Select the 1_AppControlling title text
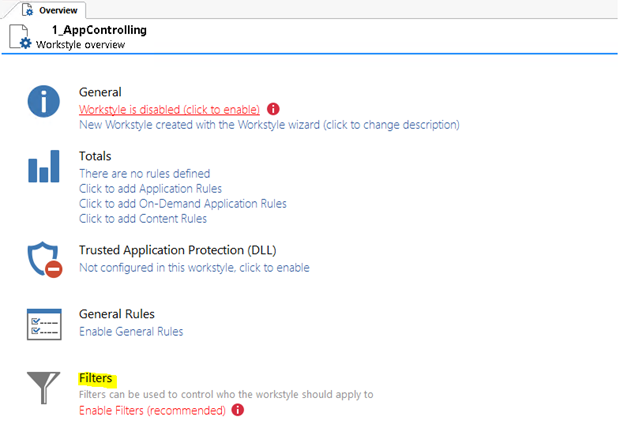Image resolution: width=620 pixels, height=439 pixels. 99,30
